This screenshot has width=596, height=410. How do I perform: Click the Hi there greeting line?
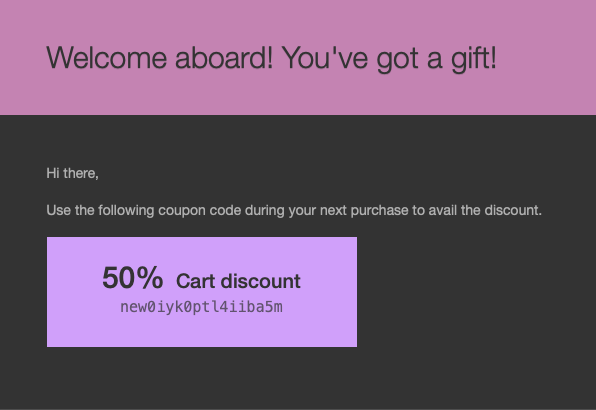coord(73,173)
